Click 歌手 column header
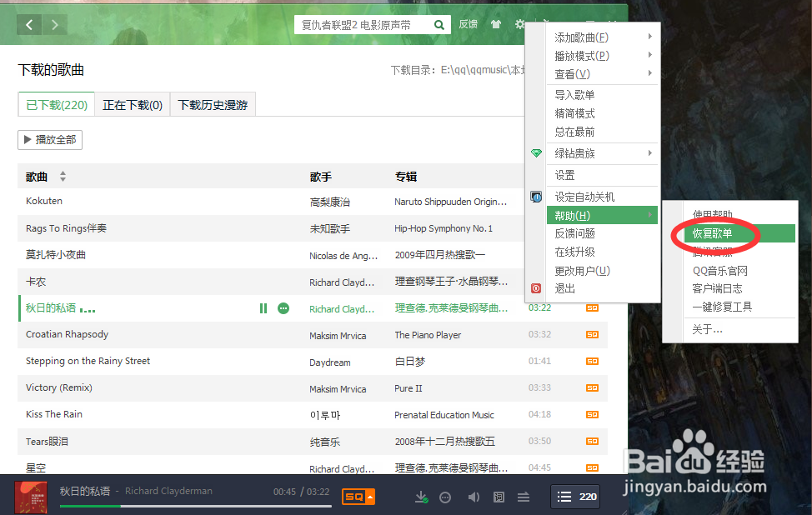The height and width of the screenshot is (515, 812). (321, 177)
